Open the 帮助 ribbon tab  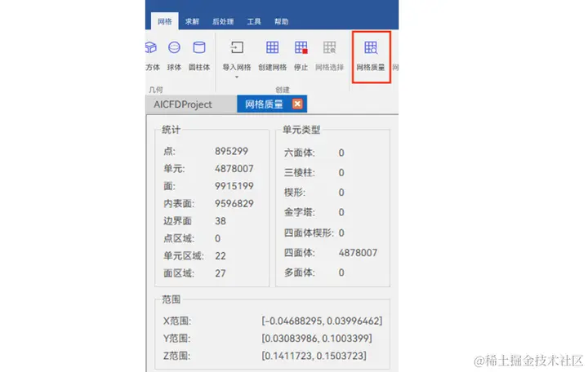point(281,21)
